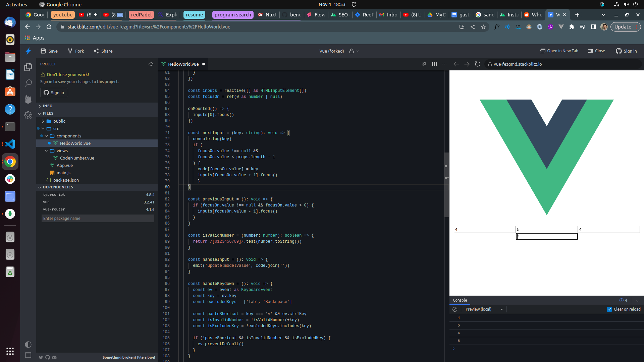644x362 pixels.
Task: Open package.json in file tree
Action: [x=97, y=180]
